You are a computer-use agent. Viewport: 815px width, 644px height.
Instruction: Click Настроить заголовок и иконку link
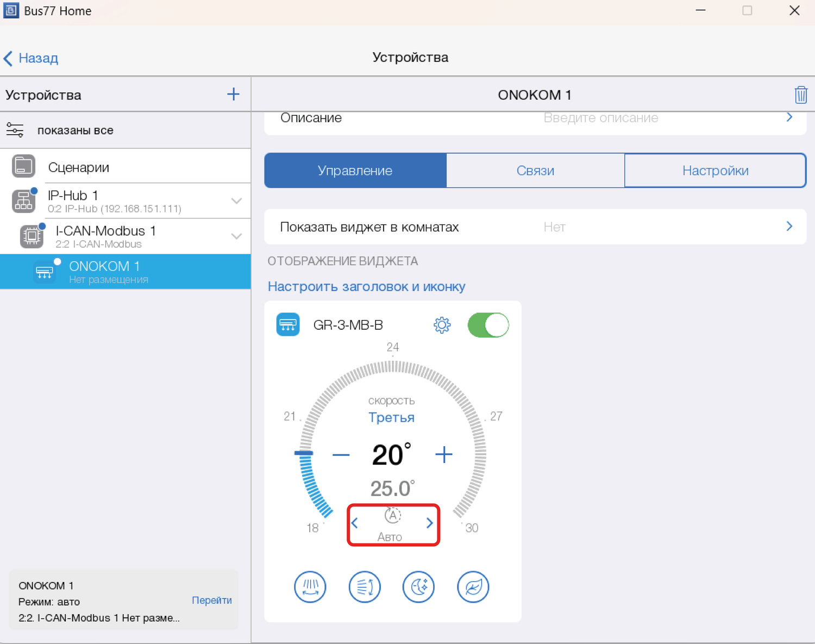point(366,286)
